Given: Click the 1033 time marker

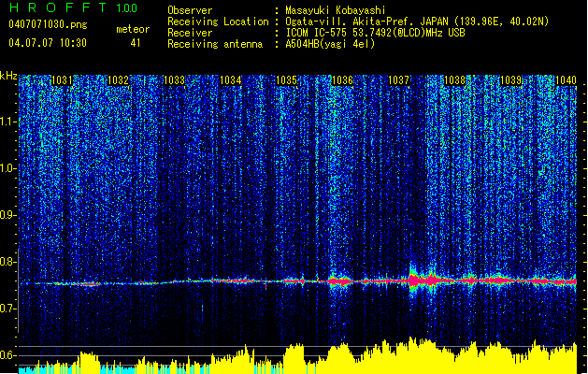Looking at the screenshot, I should coord(174,80).
